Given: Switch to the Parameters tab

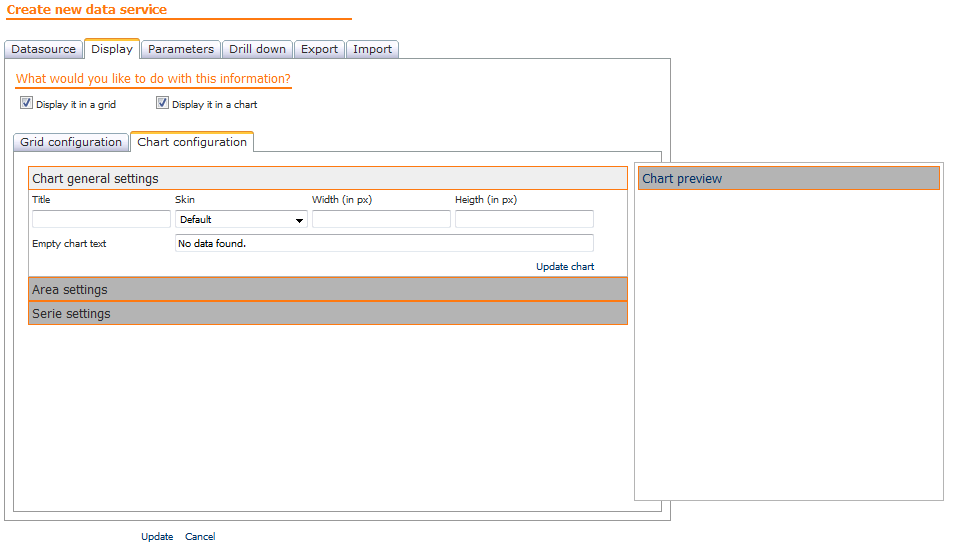Looking at the screenshot, I should click(x=181, y=49).
